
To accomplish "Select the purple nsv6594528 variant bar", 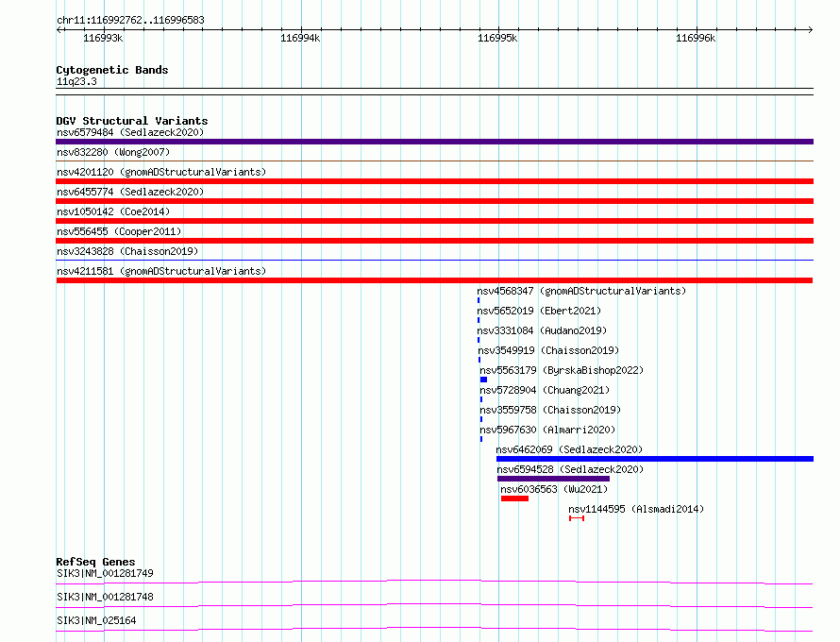I will pyautogui.click(x=553, y=479).
